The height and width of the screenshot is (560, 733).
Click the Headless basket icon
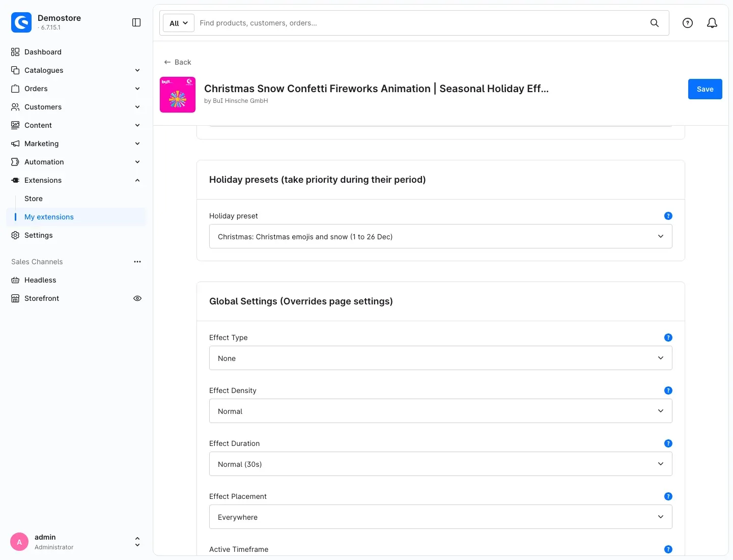[15, 280]
